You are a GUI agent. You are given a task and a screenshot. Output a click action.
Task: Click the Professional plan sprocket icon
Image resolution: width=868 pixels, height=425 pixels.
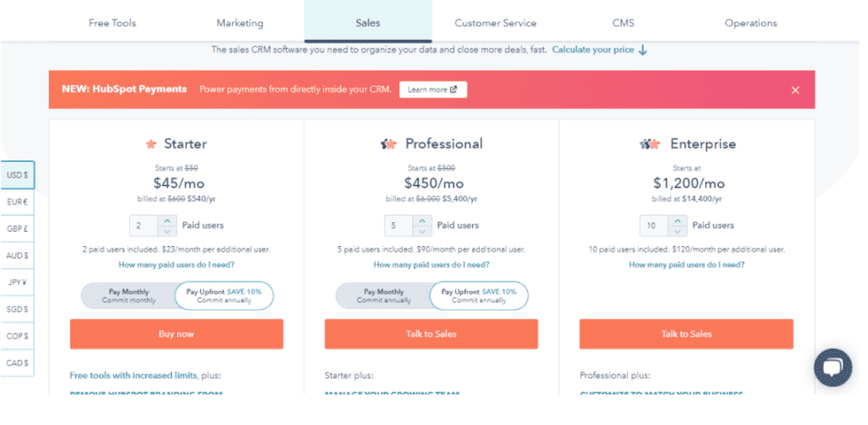388,144
